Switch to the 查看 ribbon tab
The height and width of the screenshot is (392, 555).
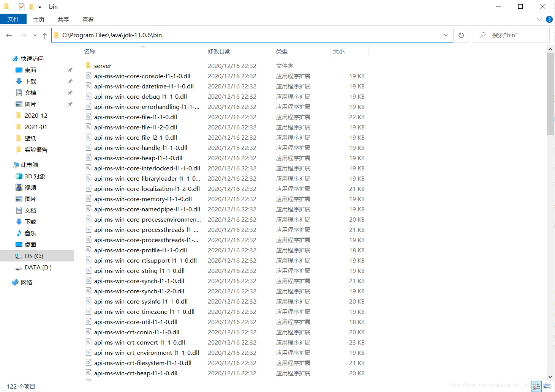[88, 19]
